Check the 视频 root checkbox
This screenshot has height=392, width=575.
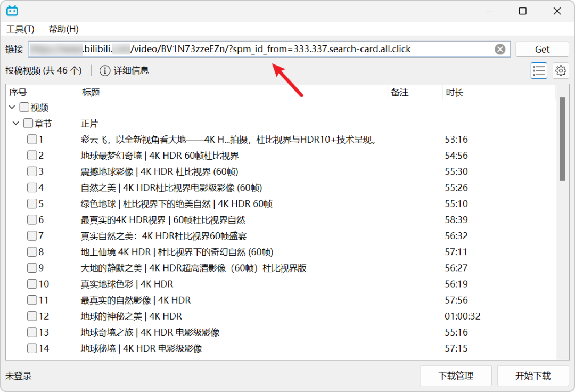[x=24, y=107]
